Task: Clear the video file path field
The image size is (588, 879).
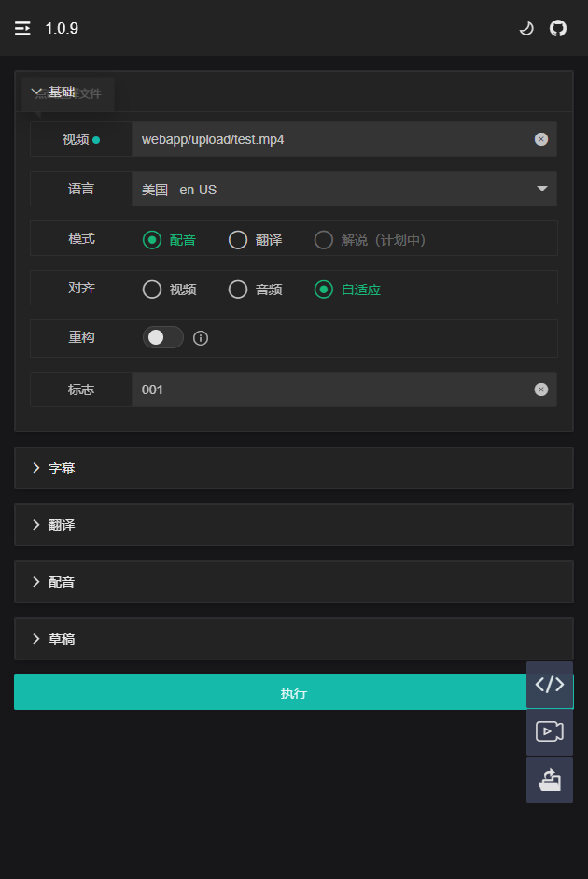Action: pyautogui.click(x=541, y=139)
